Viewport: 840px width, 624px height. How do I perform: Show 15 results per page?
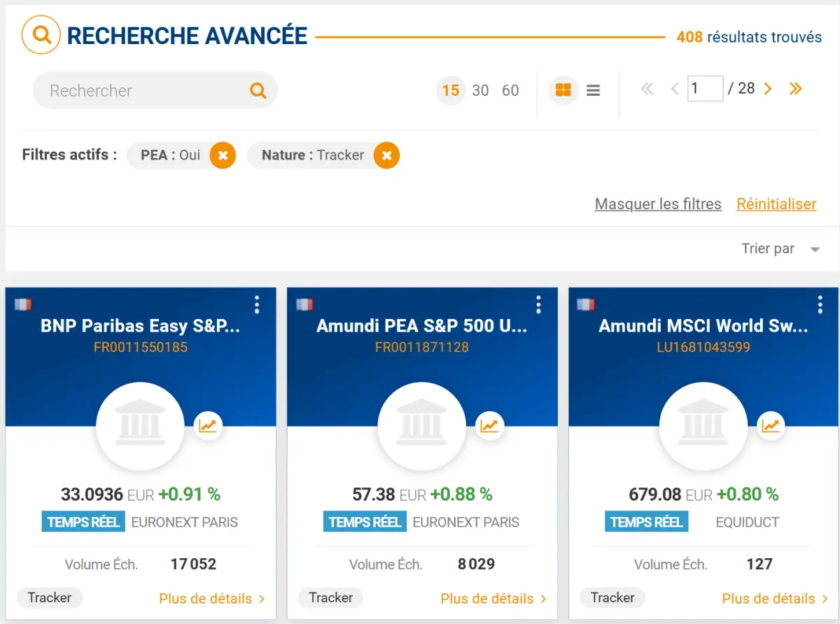451,91
